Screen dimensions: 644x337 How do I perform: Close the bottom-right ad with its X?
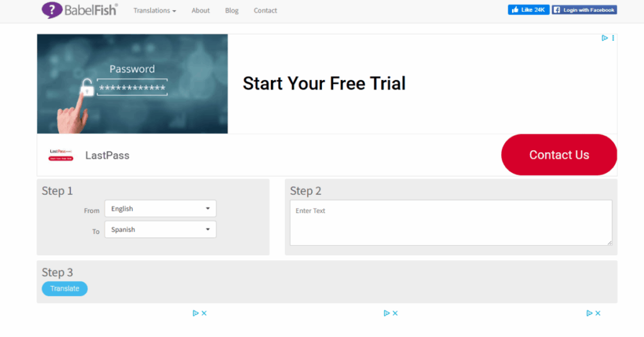(x=598, y=313)
